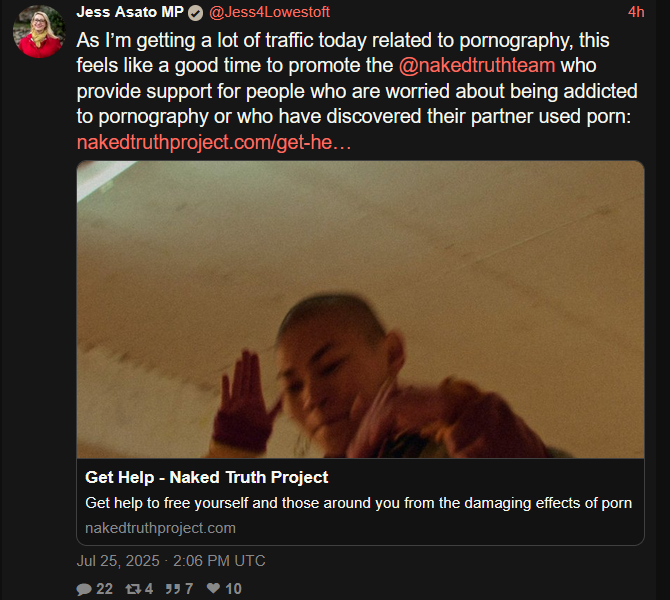View the 7 quotes count
670x600 pixels.
tap(189, 589)
